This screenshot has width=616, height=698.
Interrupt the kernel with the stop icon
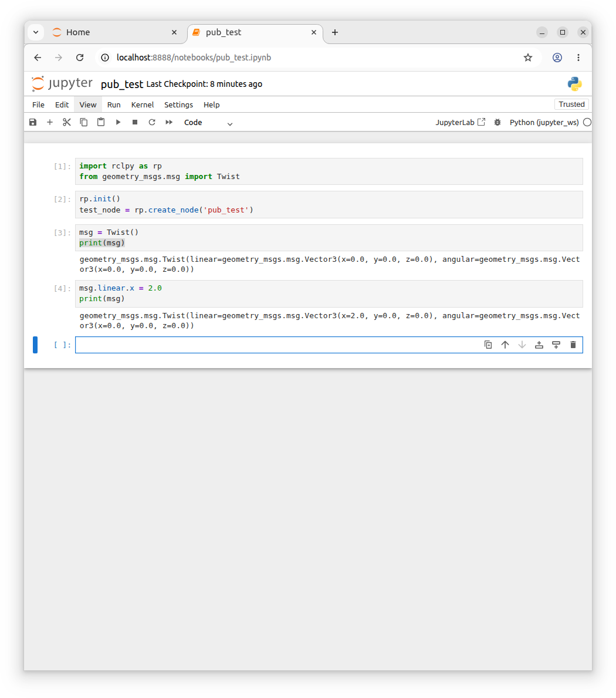pyautogui.click(x=135, y=122)
